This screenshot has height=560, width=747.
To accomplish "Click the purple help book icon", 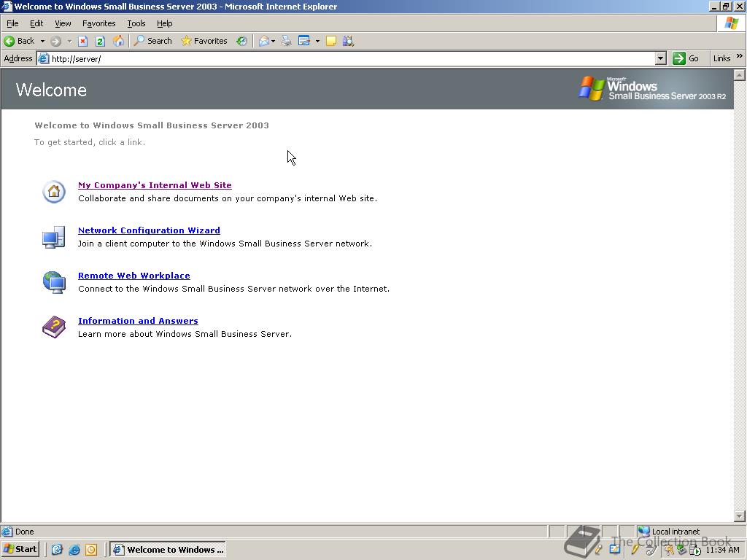I will (54, 327).
